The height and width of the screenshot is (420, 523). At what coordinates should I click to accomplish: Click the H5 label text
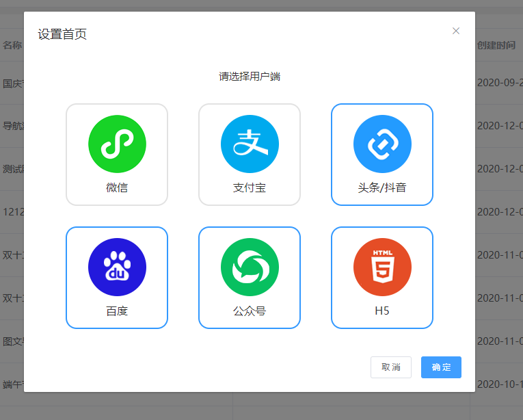382,311
